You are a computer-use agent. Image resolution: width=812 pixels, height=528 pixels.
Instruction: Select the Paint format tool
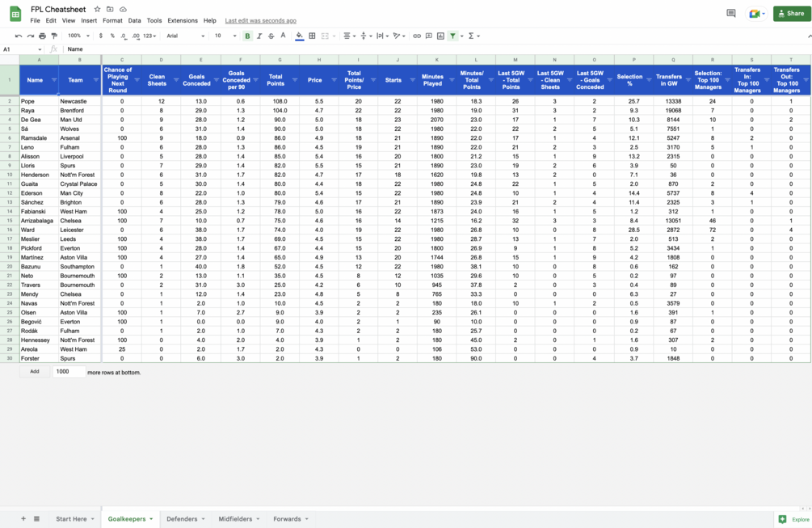pos(54,36)
